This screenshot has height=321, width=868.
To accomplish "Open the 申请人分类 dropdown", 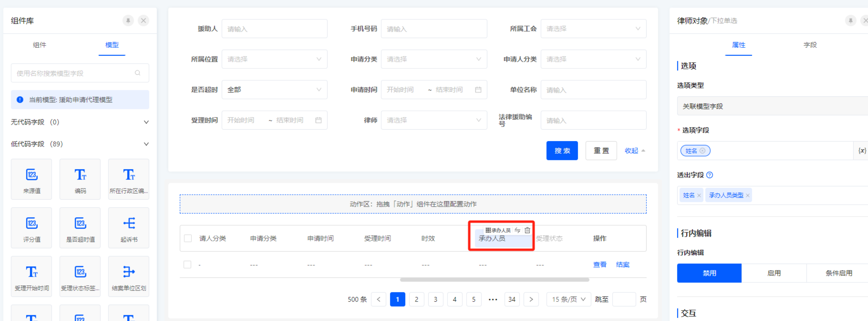I will tap(593, 59).
